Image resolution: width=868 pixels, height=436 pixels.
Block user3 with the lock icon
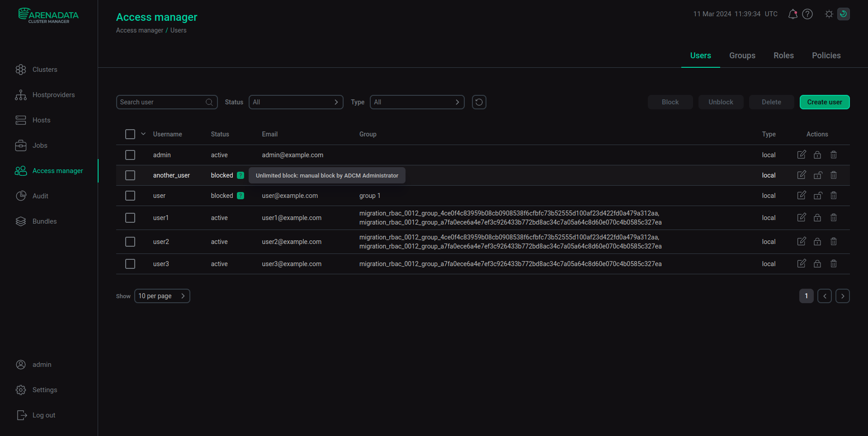(817, 263)
